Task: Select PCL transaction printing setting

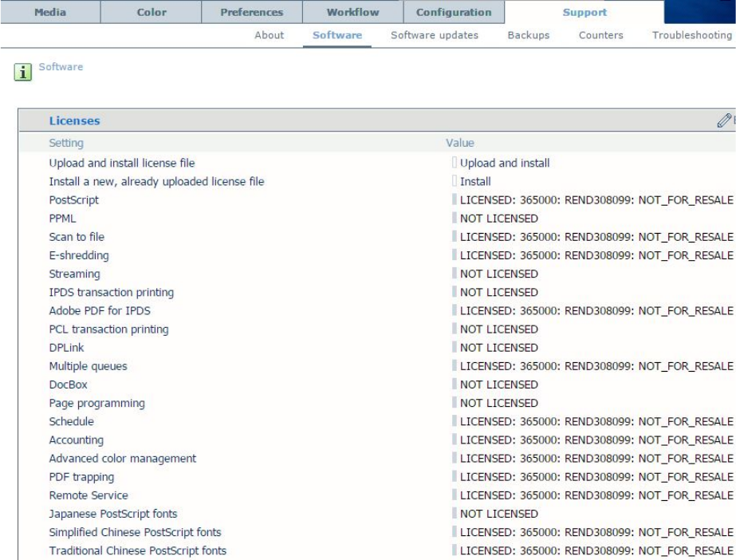Action: pos(108,329)
